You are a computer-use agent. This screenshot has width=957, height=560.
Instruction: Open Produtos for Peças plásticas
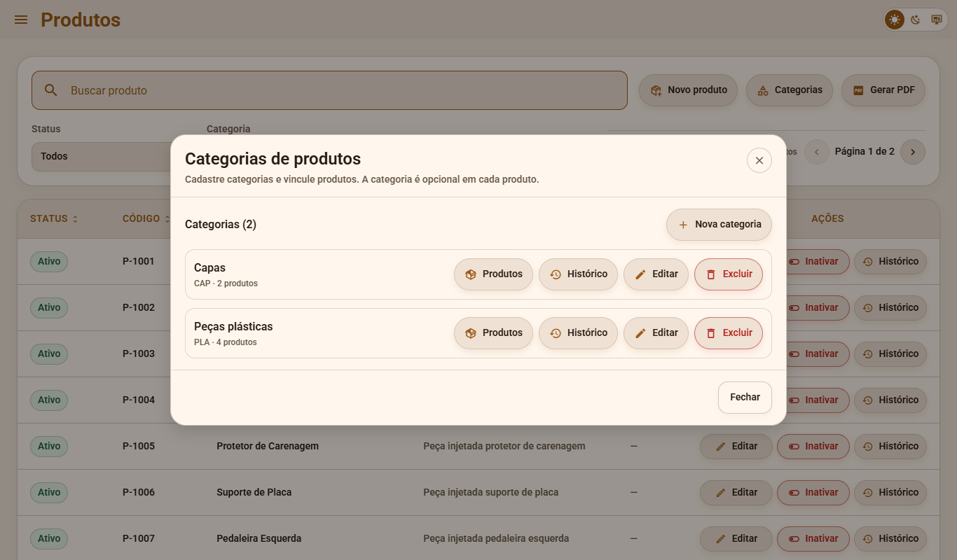click(493, 333)
